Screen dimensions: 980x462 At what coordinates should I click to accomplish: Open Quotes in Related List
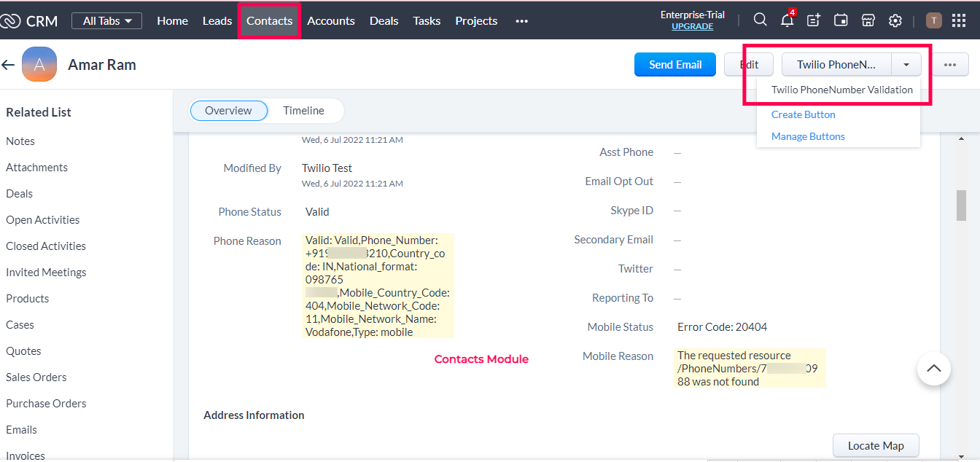pos(23,351)
